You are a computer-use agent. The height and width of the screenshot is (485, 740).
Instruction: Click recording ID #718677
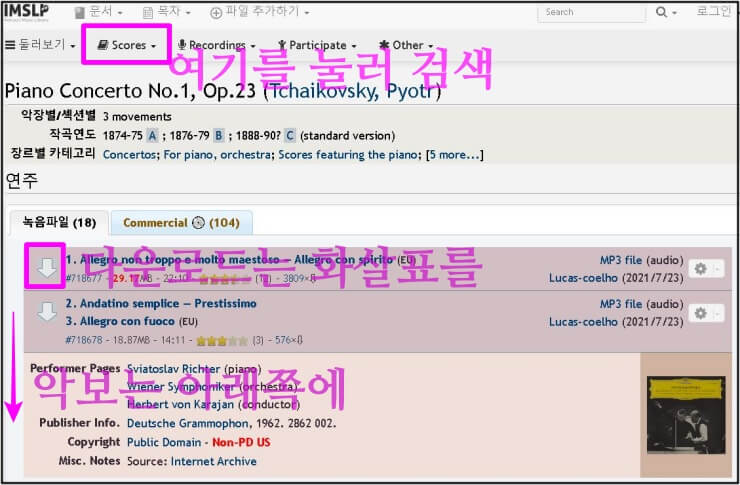84,278
